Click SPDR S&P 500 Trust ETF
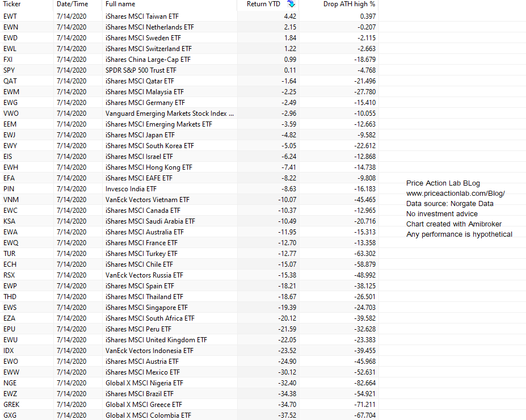The height and width of the screenshot is (420, 526). [x=141, y=70]
